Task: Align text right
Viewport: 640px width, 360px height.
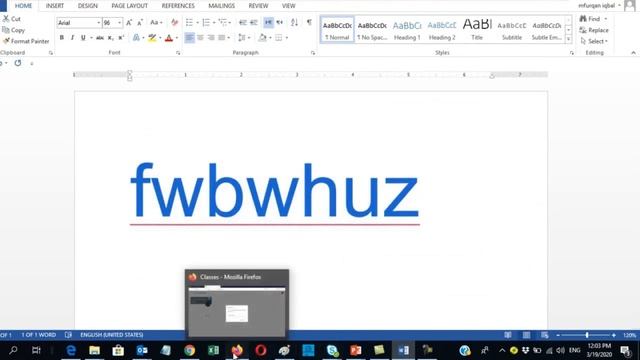Action: coord(211,38)
